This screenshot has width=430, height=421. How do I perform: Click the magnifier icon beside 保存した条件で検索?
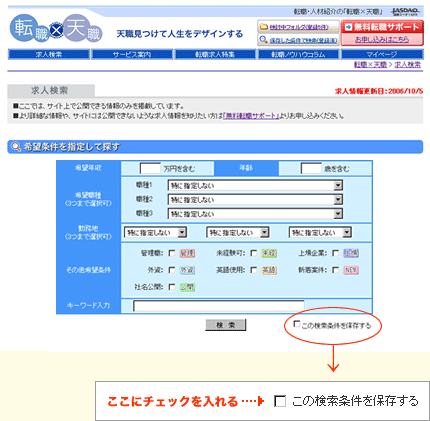(264, 40)
